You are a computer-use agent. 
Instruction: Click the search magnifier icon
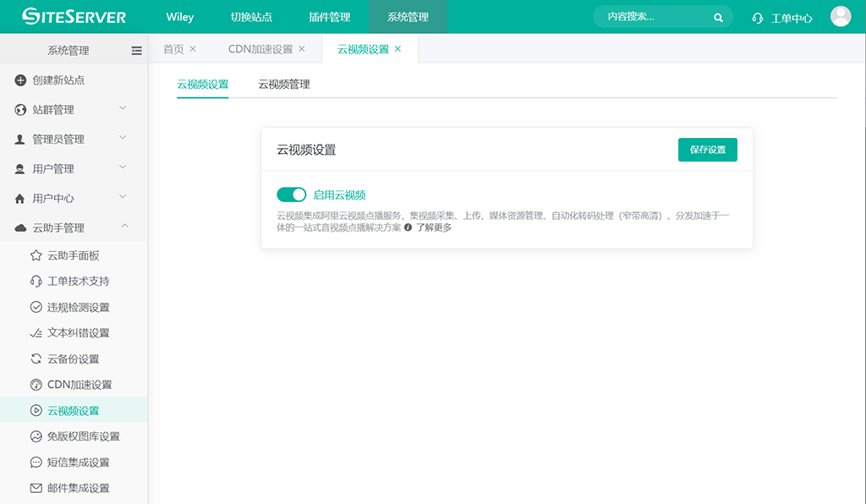(x=718, y=17)
